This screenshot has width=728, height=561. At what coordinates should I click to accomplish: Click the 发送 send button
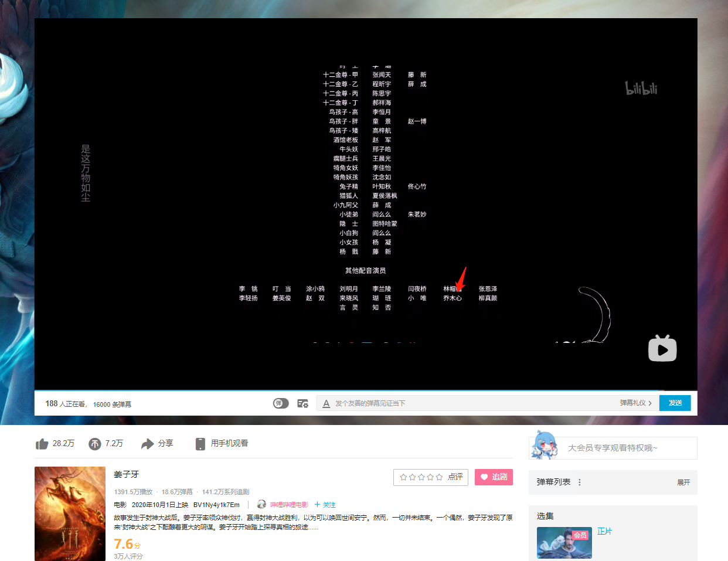[x=675, y=403]
